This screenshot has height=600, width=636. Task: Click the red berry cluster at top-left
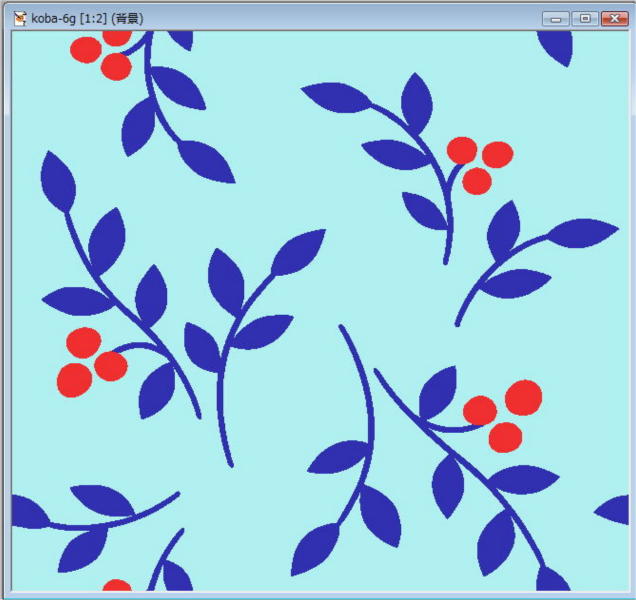[x=101, y=51]
